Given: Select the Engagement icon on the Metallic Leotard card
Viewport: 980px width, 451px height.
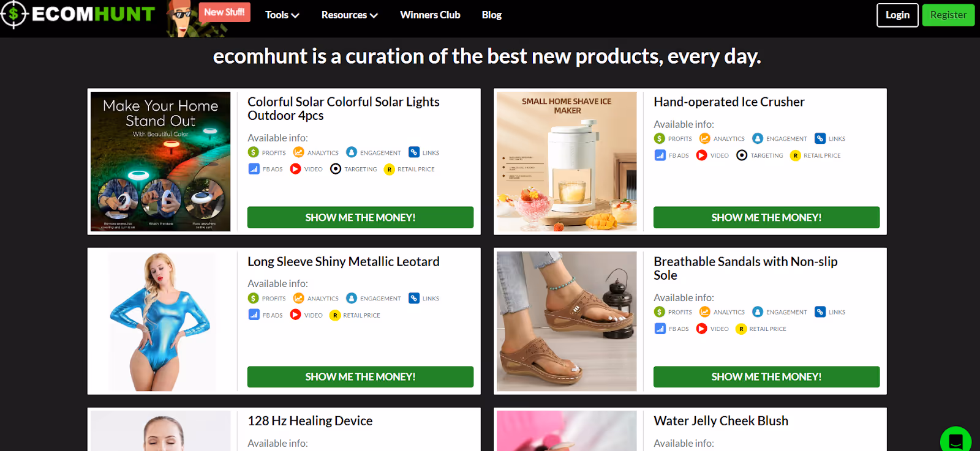Looking at the screenshot, I should click(x=351, y=298).
